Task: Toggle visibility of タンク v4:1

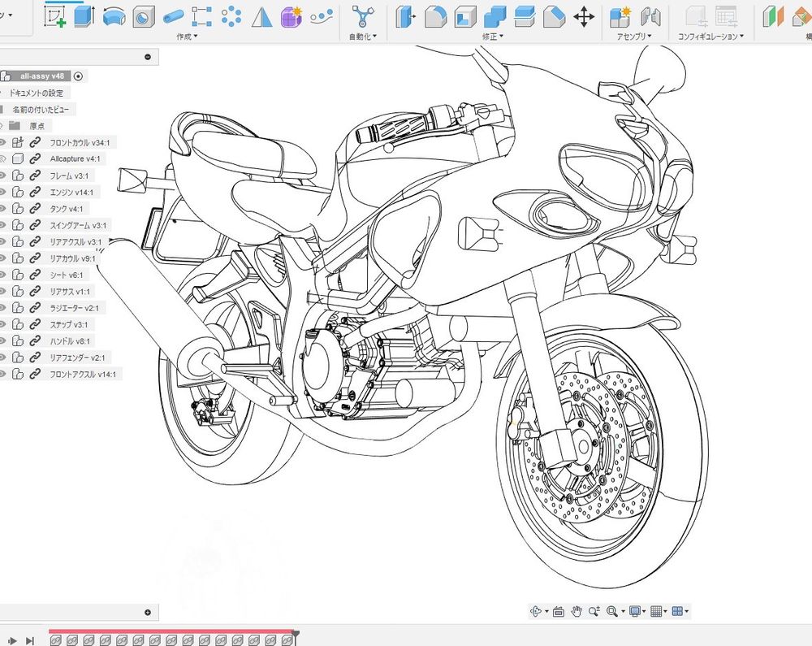Action: tap(2, 209)
